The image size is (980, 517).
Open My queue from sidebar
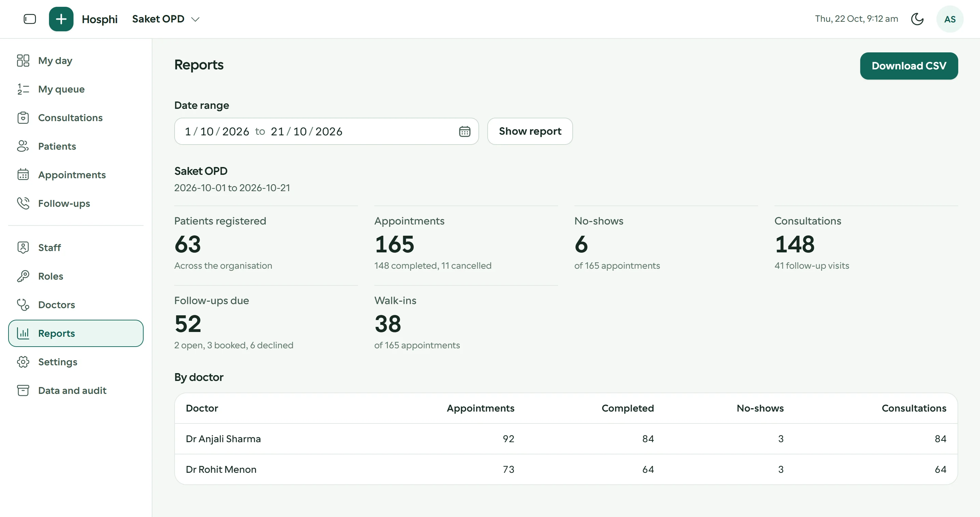[x=61, y=89]
